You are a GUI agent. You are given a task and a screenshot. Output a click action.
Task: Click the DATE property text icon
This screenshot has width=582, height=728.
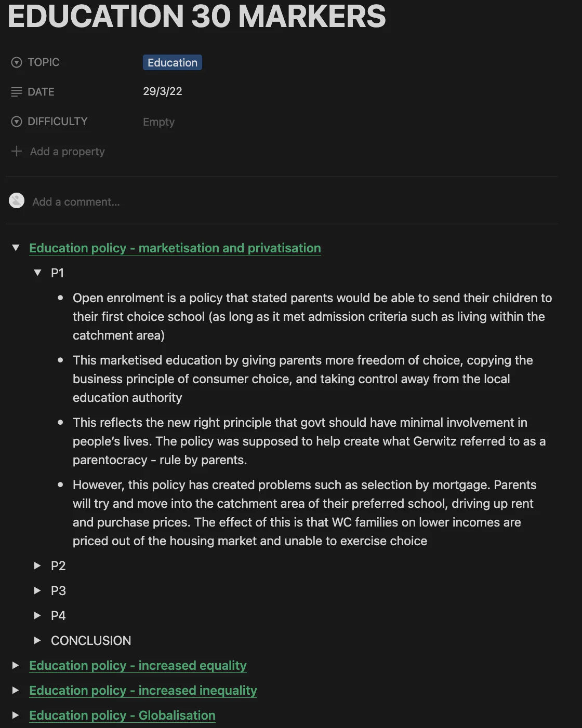[17, 92]
